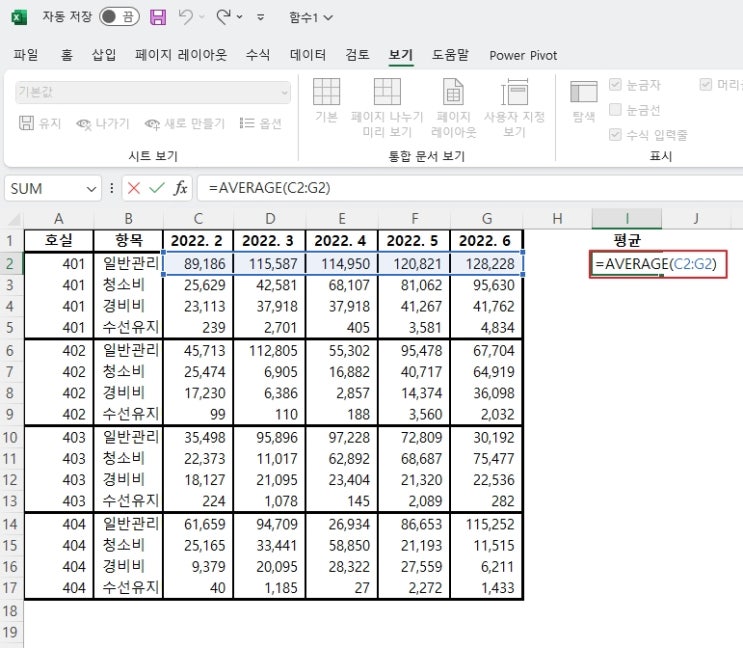This screenshot has width=743, height=648.
Task: Open the Power Pivot tab
Action: coord(523,55)
